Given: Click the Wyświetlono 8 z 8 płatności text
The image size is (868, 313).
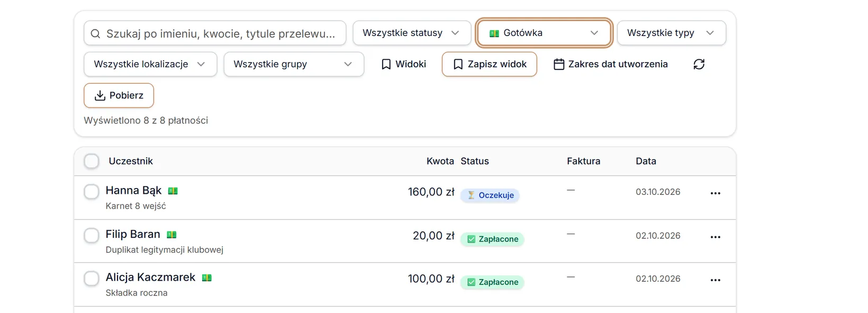Looking at the screenshot, I should click(x=146, y=121).
